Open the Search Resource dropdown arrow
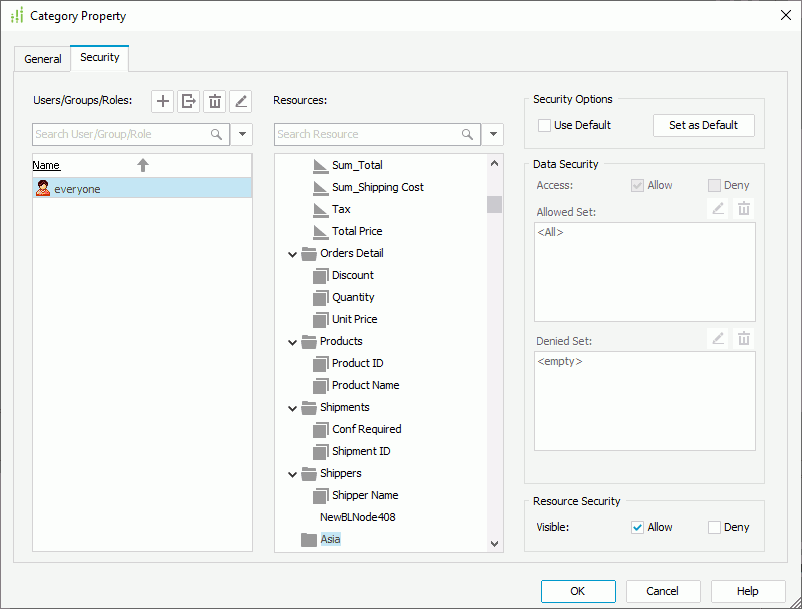 [x=492, y=134]
